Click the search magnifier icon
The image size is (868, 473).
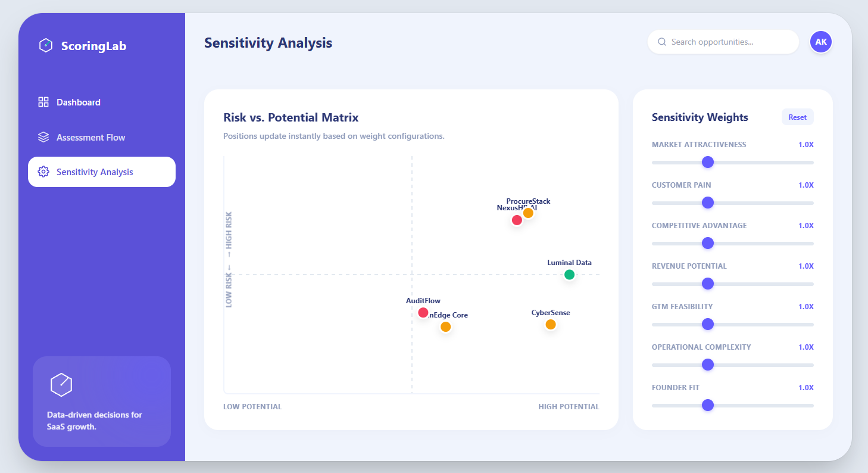pyautogui.click(x=661, y=42)
